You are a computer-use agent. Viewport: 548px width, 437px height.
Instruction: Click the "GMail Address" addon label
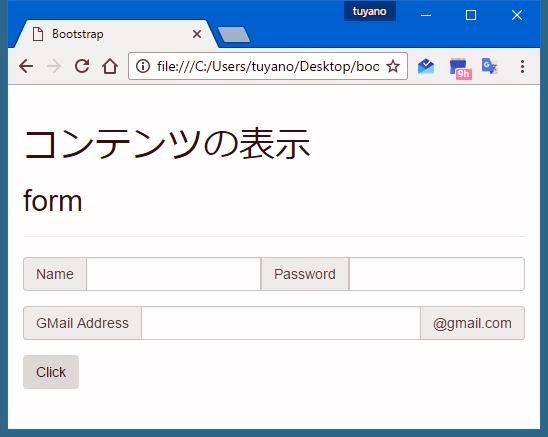[82, 323]
